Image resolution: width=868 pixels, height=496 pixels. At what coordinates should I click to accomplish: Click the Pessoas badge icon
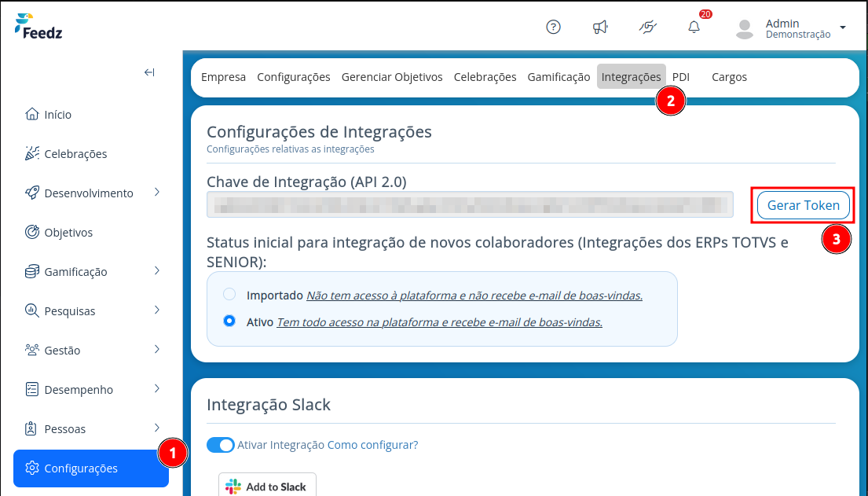click(x=31, y=428)
